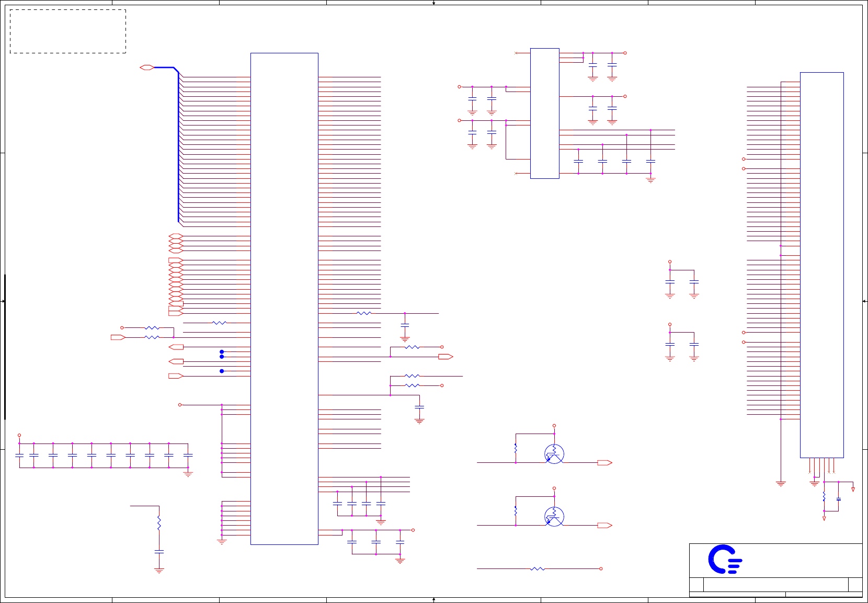Click the ground symbol below the long vertical connector wire

781,484
